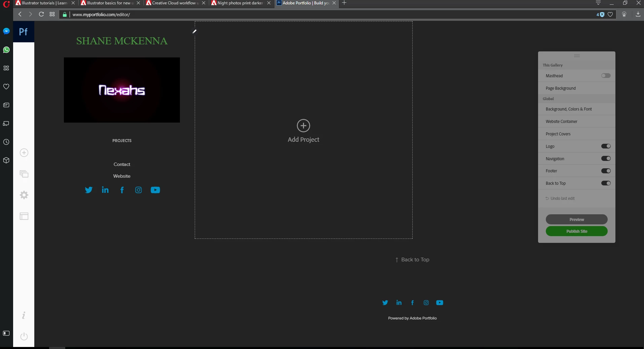644x349 pixels.
Task: Click the Preview button
Action: pyautogui.click(x=576, y=219)
